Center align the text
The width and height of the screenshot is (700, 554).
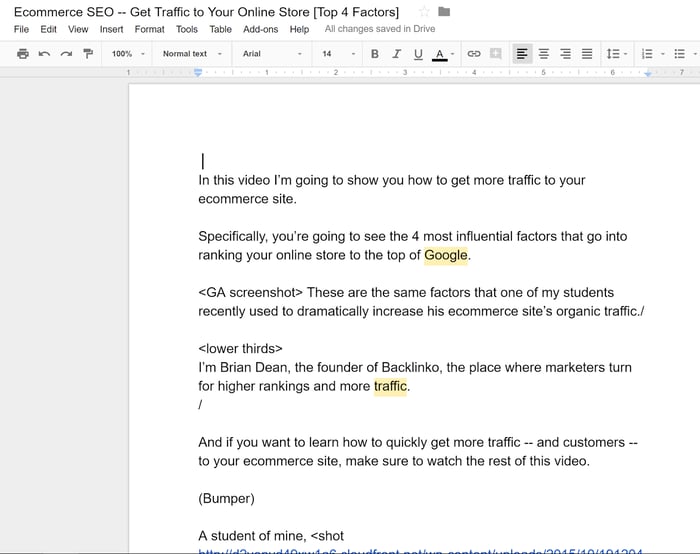pos(545,54)
